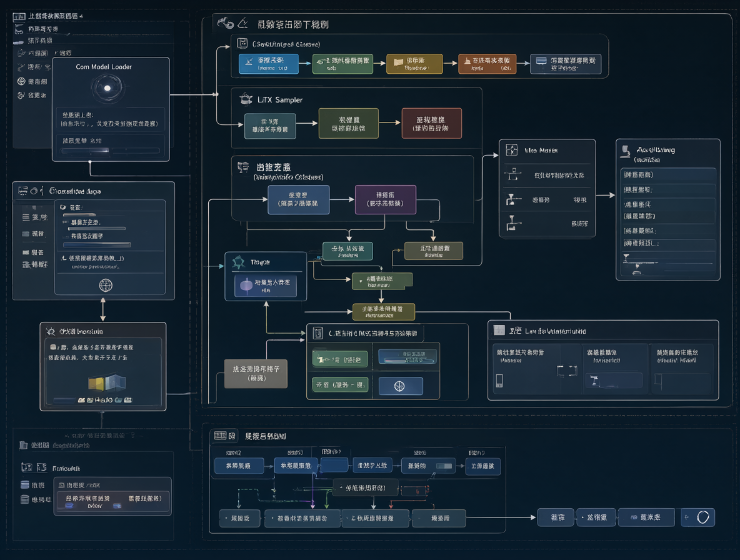Click the globe icon at bottom of Giossdiue panel

pos(106,285)
